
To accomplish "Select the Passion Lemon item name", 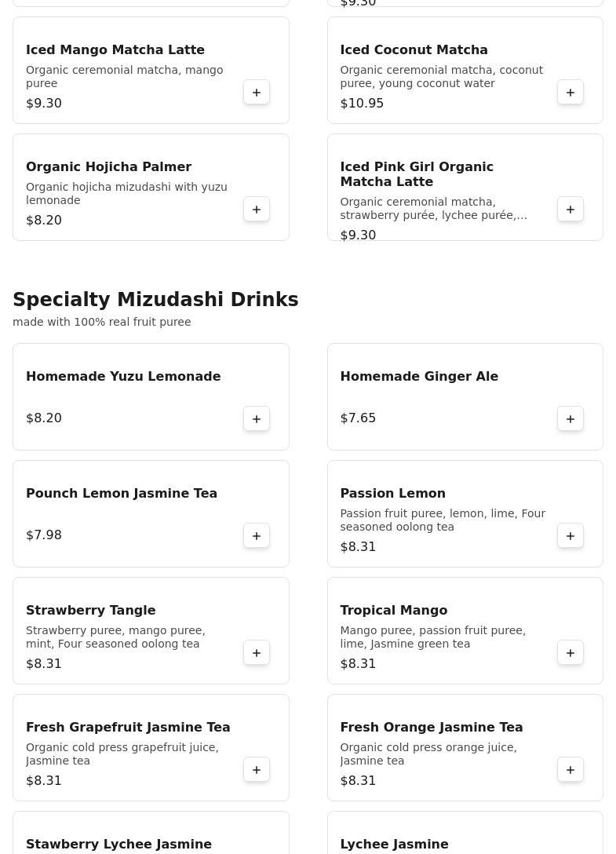I will [x=392, y=494].
